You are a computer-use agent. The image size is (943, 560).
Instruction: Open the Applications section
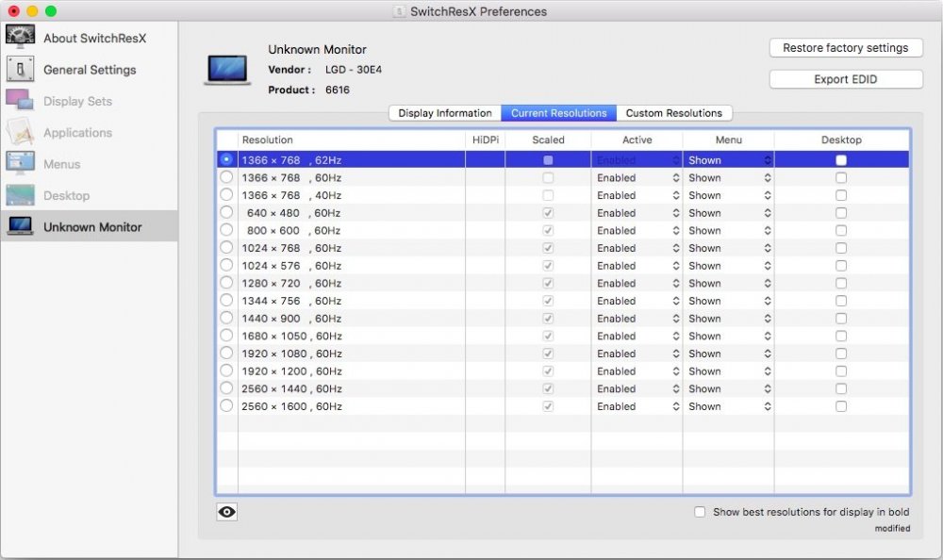pyautogui.click(x=75, y=132)
